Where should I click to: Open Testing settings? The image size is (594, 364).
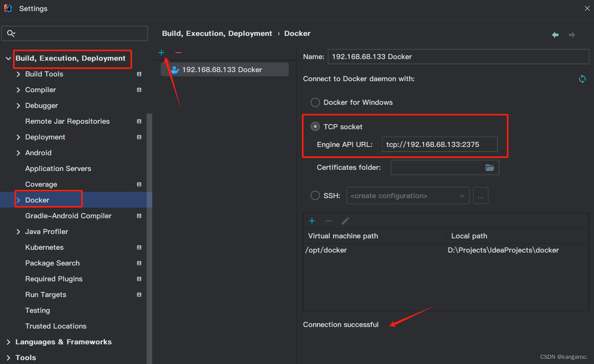(x=37, y=310)
